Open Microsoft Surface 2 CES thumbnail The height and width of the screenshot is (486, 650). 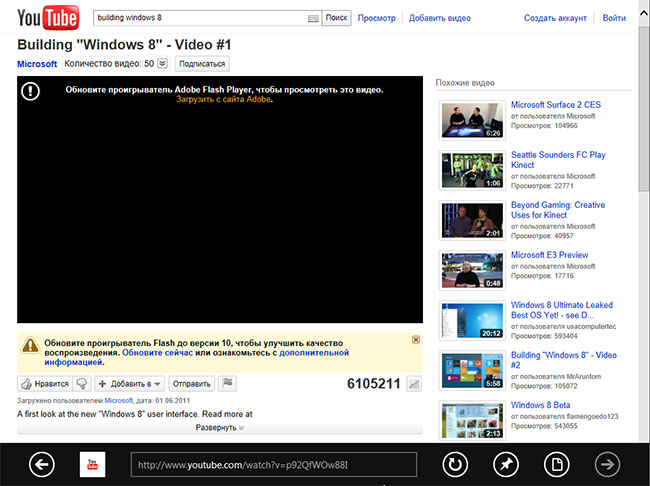click(472, 120)
